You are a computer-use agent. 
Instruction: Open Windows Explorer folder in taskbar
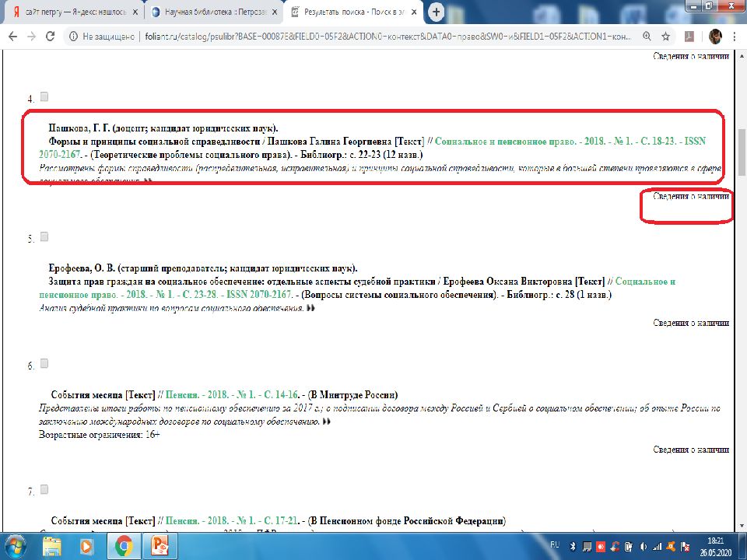pyautogui.click(x=54, y=544)
